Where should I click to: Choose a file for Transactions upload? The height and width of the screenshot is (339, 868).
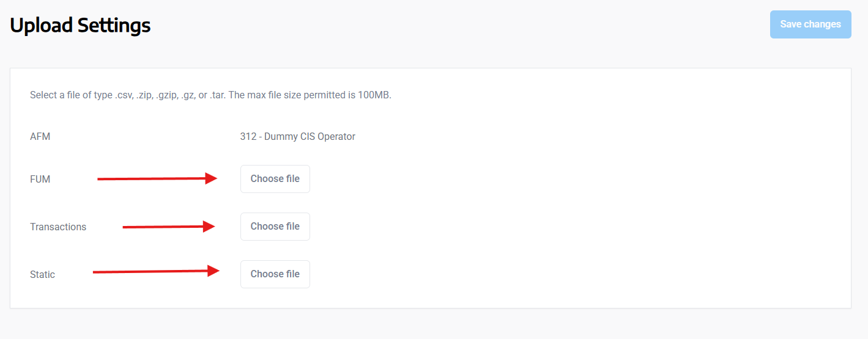click(275, 227)
